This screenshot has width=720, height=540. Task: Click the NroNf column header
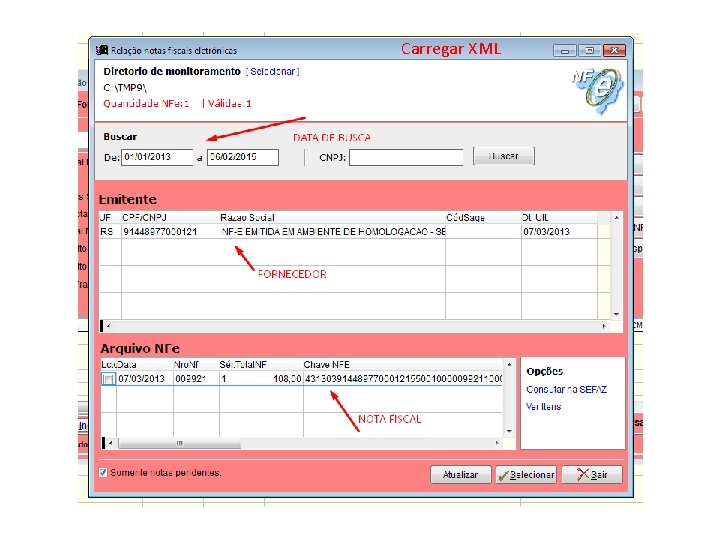[x=186, y=365]
